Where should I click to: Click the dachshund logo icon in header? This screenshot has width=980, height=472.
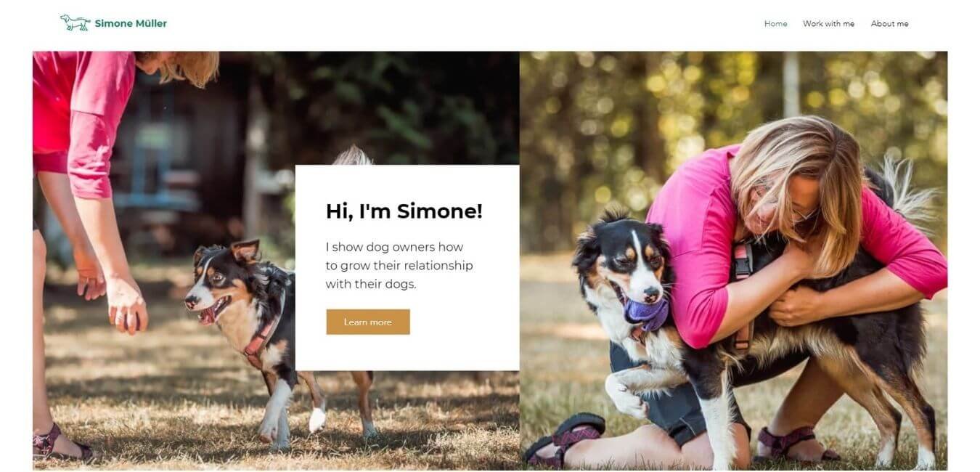coord(75,23)
